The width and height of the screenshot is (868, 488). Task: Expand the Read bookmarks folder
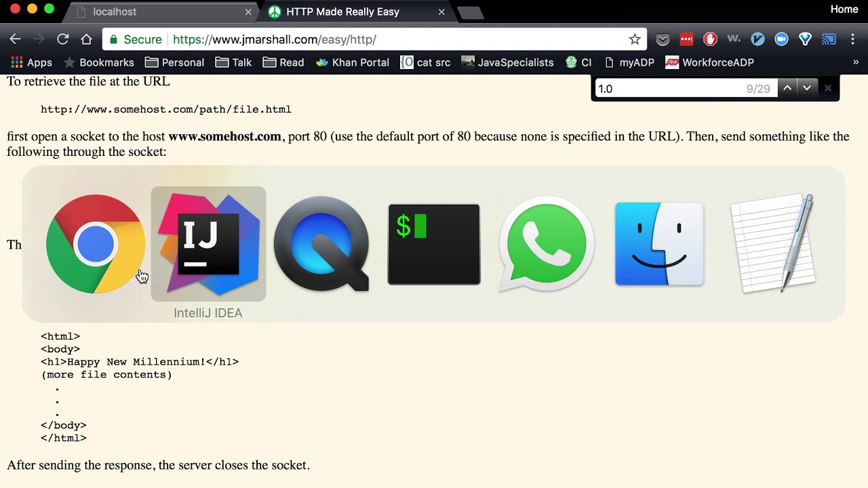pos(283,62)
